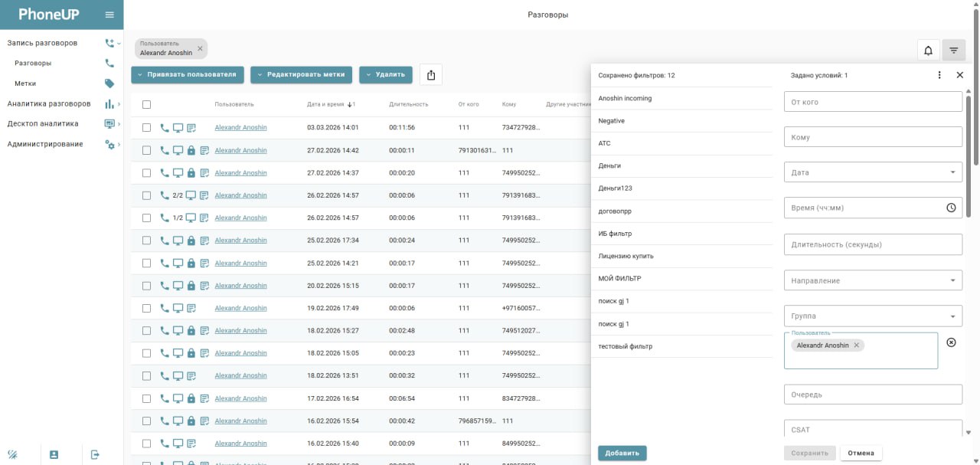Click the От кого input field
Viewport: 980px width, 465px height.
(873, 102)
